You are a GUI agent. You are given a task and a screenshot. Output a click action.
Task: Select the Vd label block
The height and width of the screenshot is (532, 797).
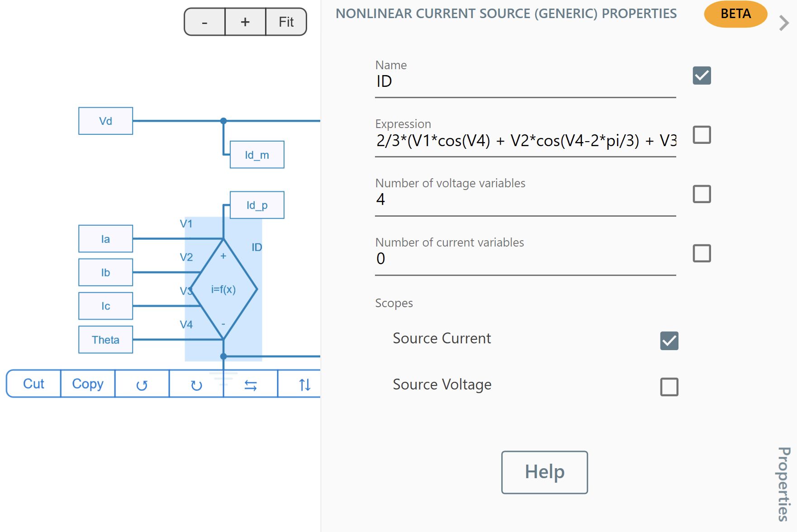click(x=105, y=121)
